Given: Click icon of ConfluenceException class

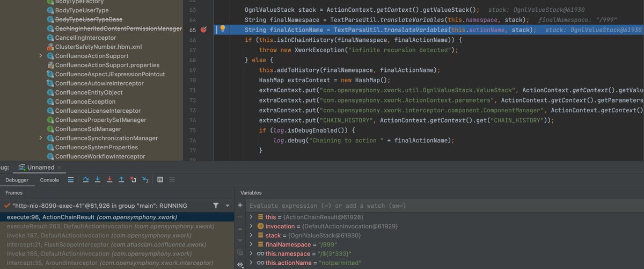Looking at the screenshot, I should pyautogui.click(x=50, y=102).
